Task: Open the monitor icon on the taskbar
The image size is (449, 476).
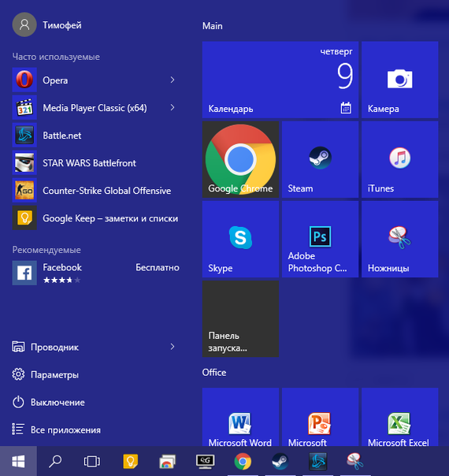Action: [205, 462]
